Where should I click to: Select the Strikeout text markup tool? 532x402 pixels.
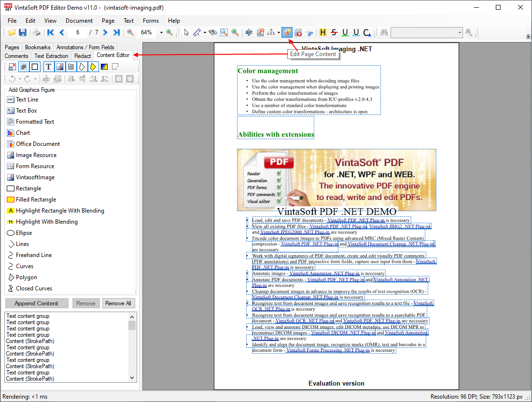[x=334, y=32]
